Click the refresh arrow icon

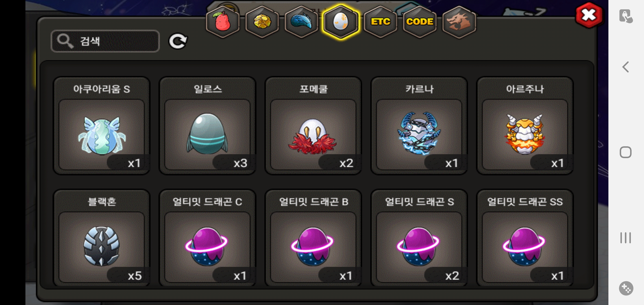tap(178, 41)
